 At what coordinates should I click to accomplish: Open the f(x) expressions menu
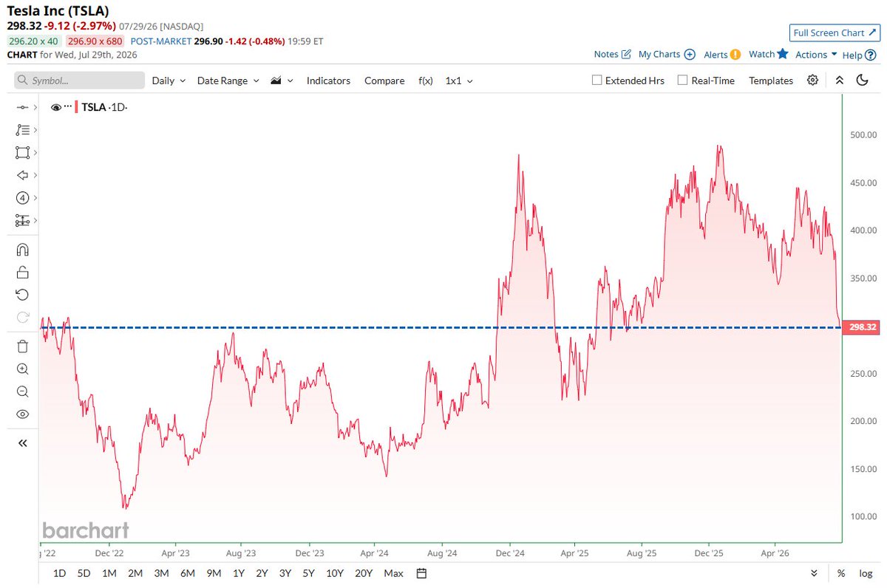tap(426, 81)
